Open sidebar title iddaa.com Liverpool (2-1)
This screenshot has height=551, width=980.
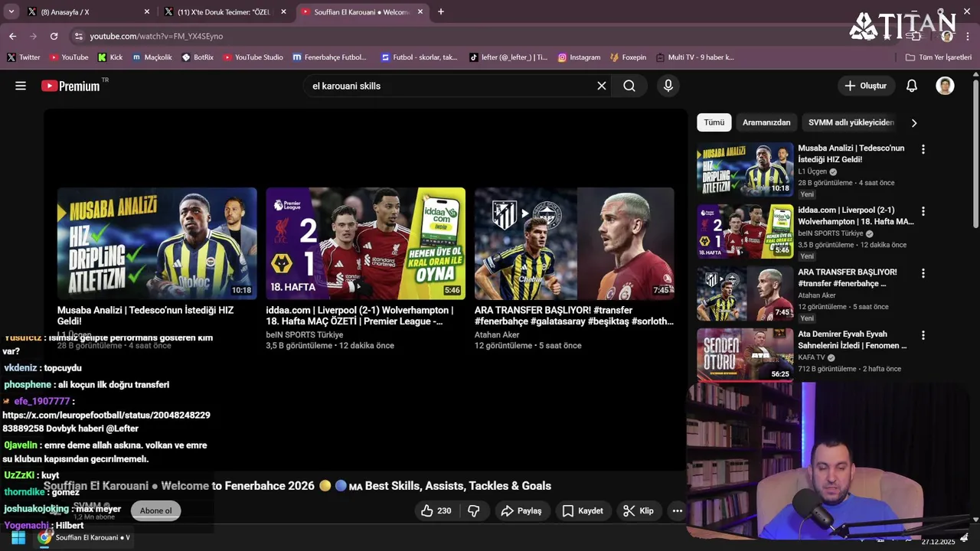pyautogui.click(x=856, y=216)
